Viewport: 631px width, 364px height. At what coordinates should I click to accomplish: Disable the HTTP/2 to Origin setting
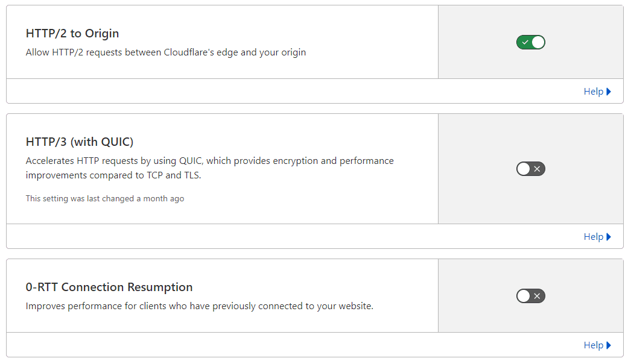coord(531,42)
